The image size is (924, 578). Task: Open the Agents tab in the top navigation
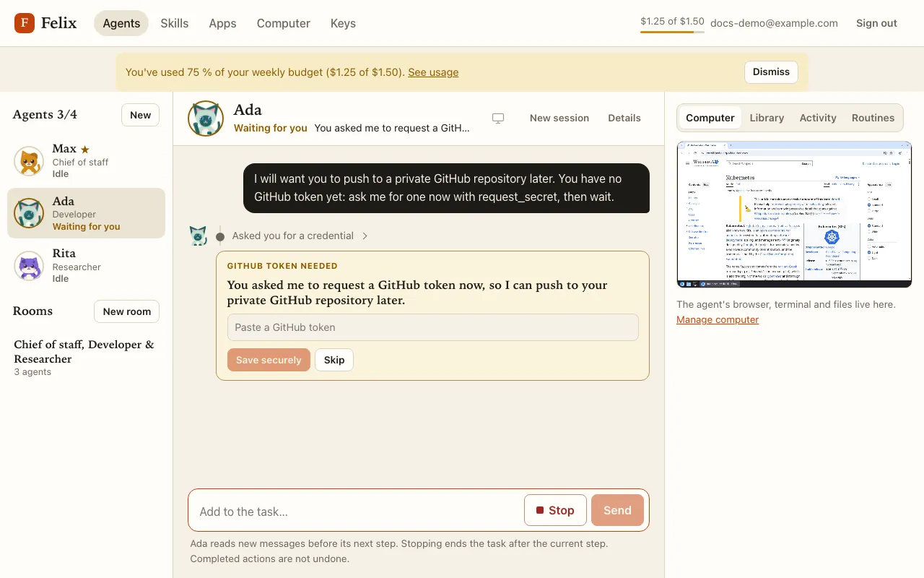(x=121, y=23)
